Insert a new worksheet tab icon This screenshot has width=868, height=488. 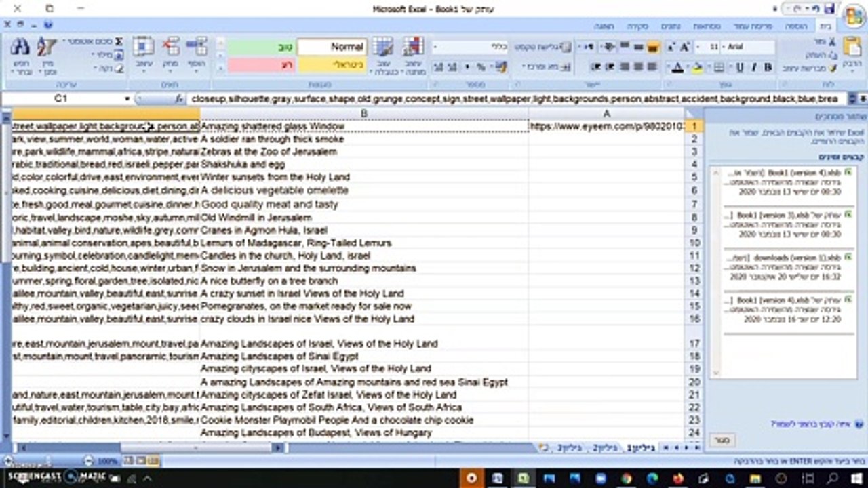[x=543, y=448]
